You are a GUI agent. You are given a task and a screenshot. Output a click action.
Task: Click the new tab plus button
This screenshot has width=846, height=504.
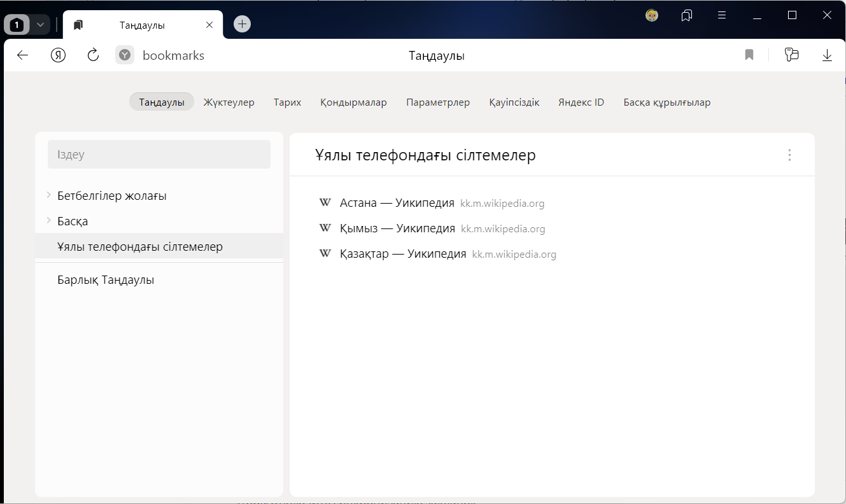point(242,24)
